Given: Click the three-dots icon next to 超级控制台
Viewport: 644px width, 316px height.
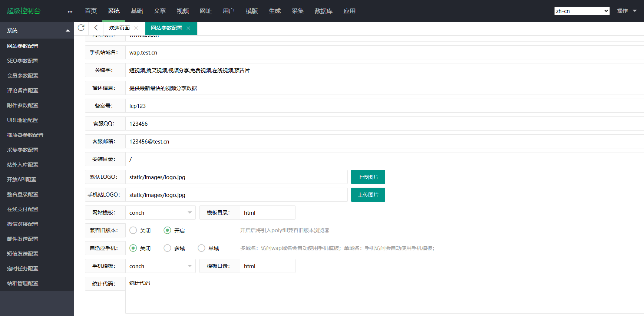Looking at the screenshot, I should [70, 11].
